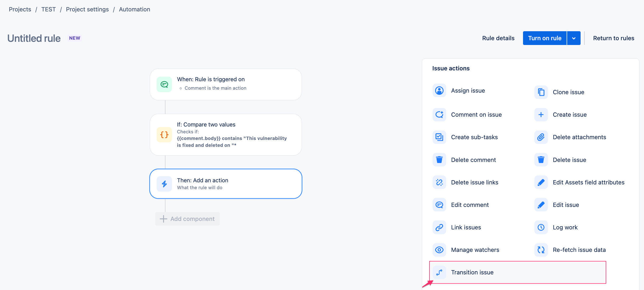The width and height of the screenshot is (644, 290).
Task: Select the Assign issue action icon
Action: click(439, 90)
